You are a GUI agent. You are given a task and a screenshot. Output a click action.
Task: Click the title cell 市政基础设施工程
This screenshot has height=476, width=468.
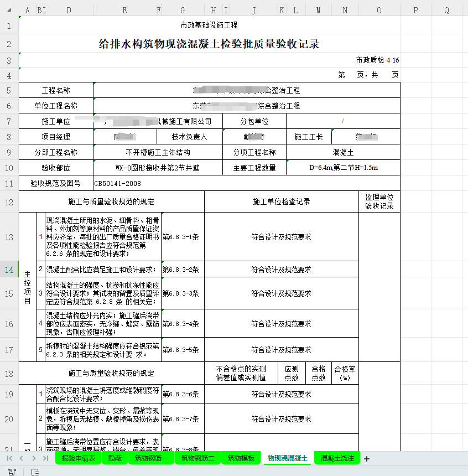(x=209, y=25)
